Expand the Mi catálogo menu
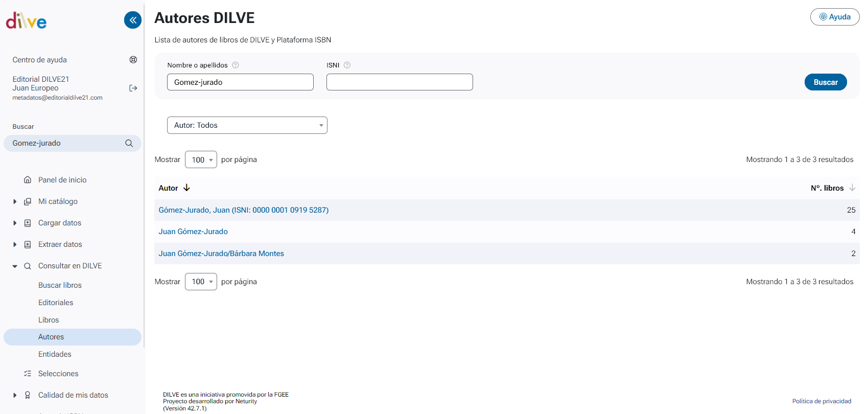868x414 pixels. (x=15, y=202)
